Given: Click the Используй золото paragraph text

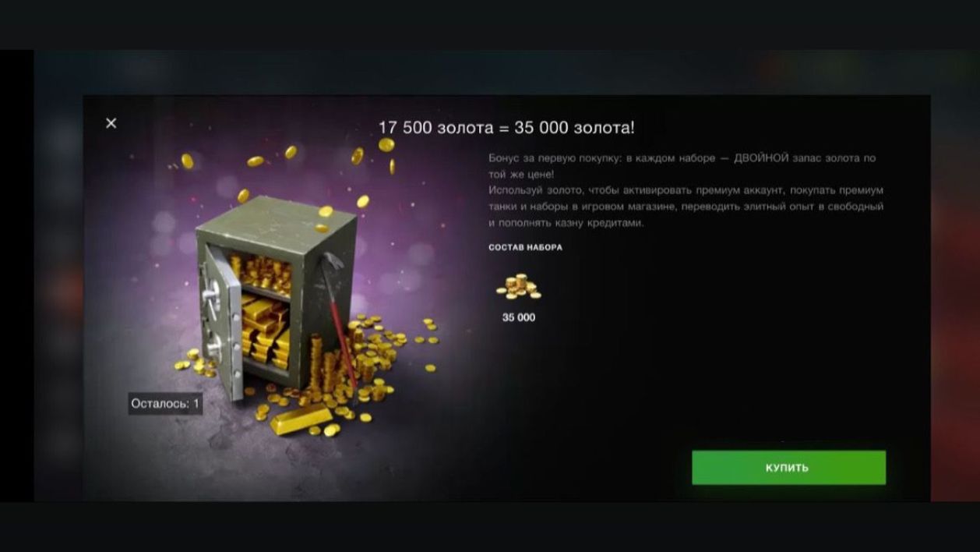Looking at the screenshot, I should 686,207.
